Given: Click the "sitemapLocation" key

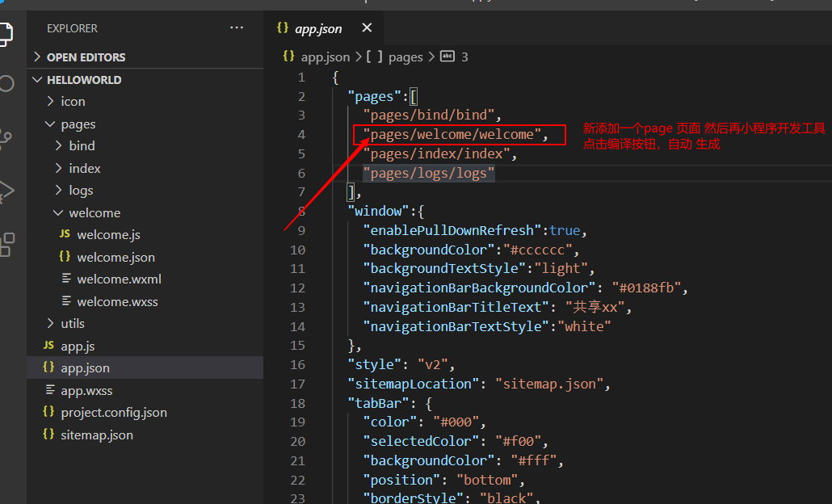Looking at the screenshot, I should click(x=414, y=384).
